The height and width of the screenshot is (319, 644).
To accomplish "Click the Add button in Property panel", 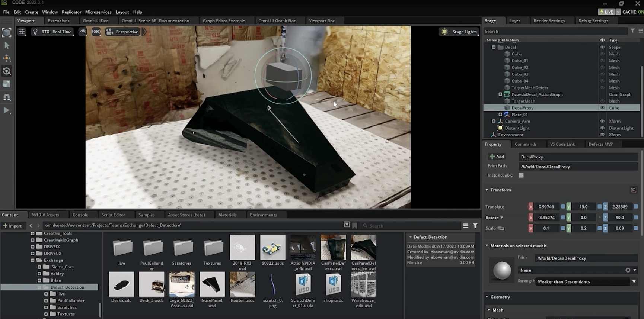I will point(497,157).
